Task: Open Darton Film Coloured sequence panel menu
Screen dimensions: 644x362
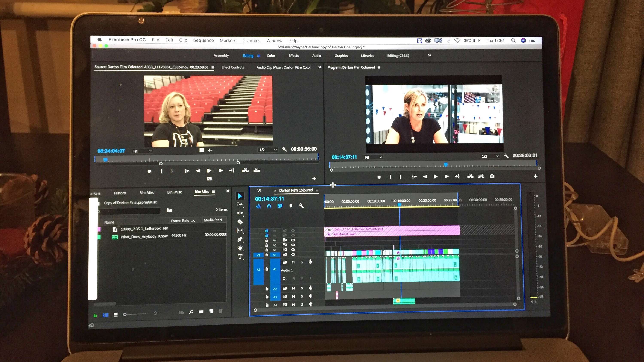Action: 317,190
